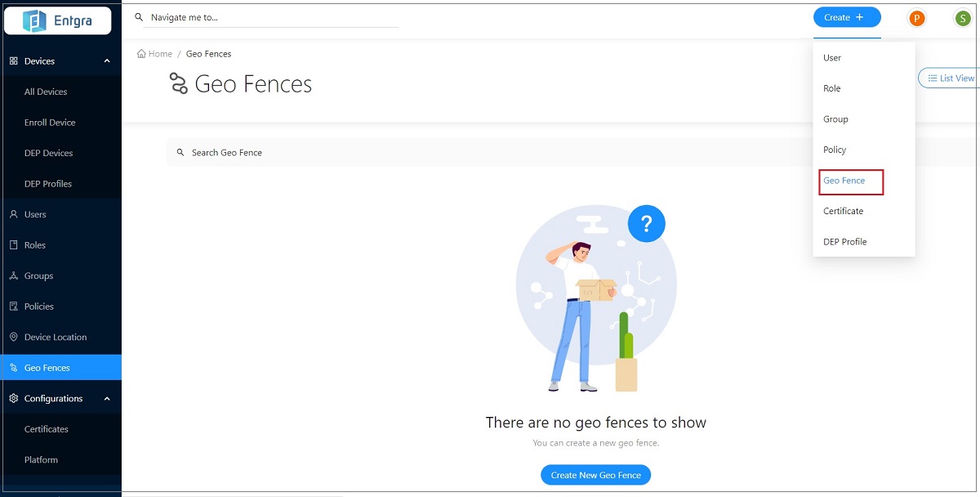This screenshot has width=980, height=497.
Task: Select Geo Fence from Create menu
Action: [x=844, y=181]
